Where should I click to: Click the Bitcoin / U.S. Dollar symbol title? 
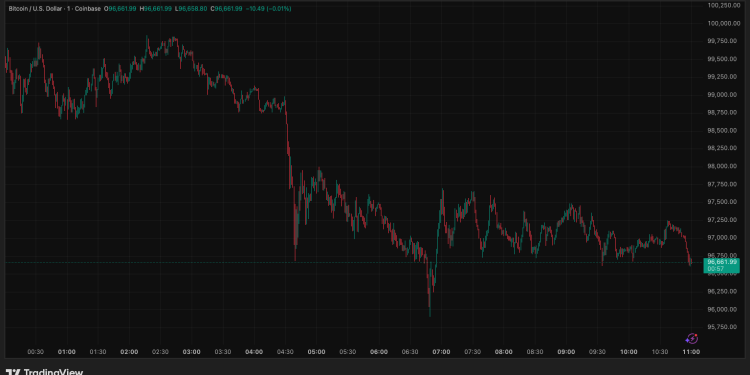36,9
